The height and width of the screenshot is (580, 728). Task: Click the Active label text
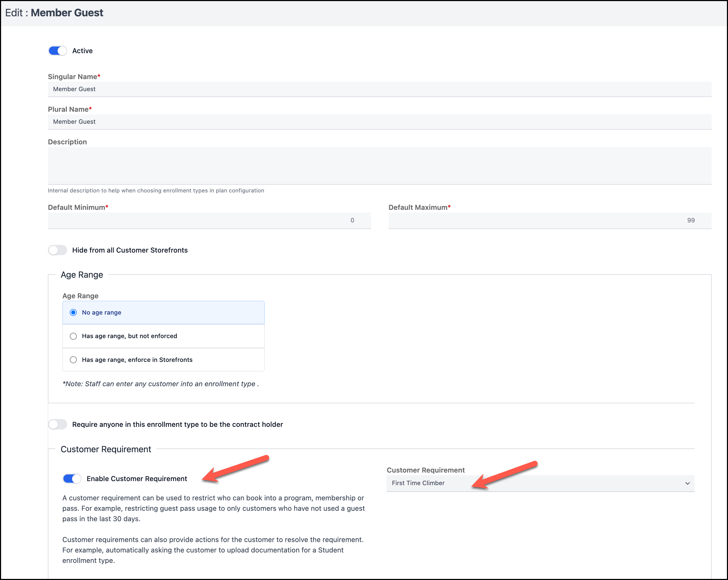click(x=82, y=51)
